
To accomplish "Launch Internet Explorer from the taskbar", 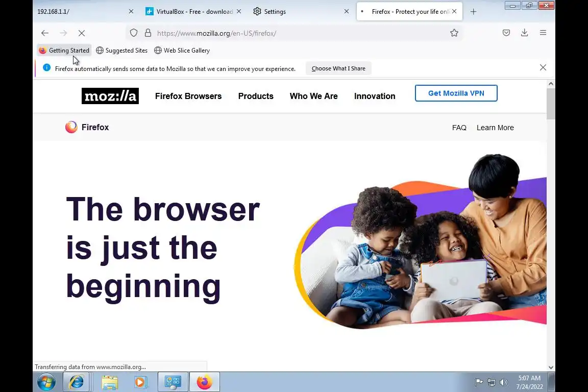I will tap(77, 382).
